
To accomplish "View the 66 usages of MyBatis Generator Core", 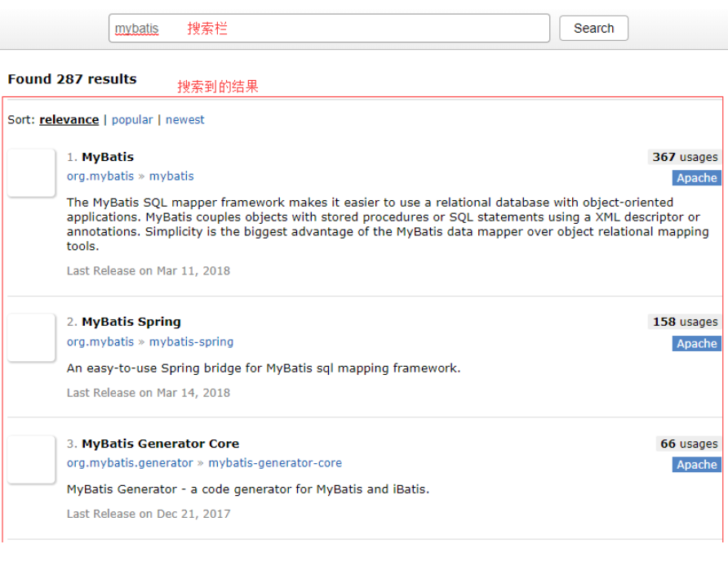I will click(x=689, y=444).
